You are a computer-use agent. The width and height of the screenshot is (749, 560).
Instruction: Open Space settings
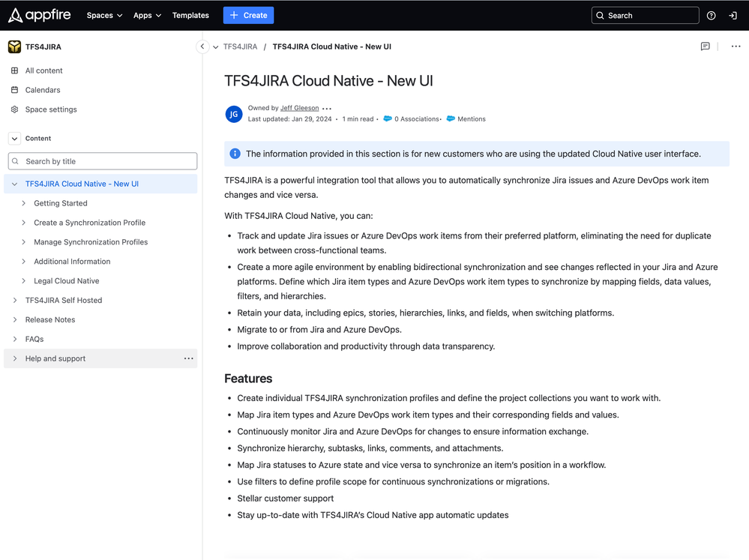point(51,109)
